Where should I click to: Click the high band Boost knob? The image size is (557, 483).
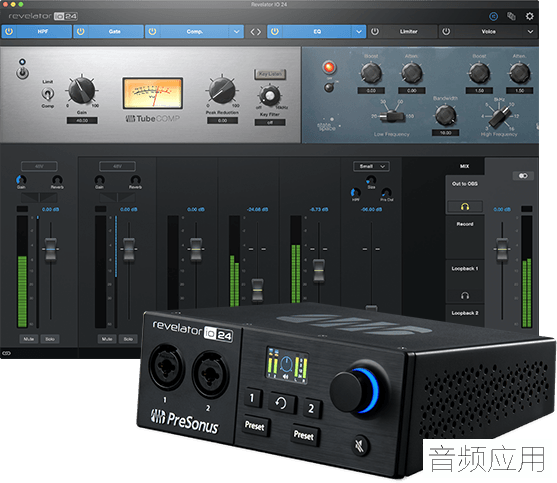[x=480, y=73]
